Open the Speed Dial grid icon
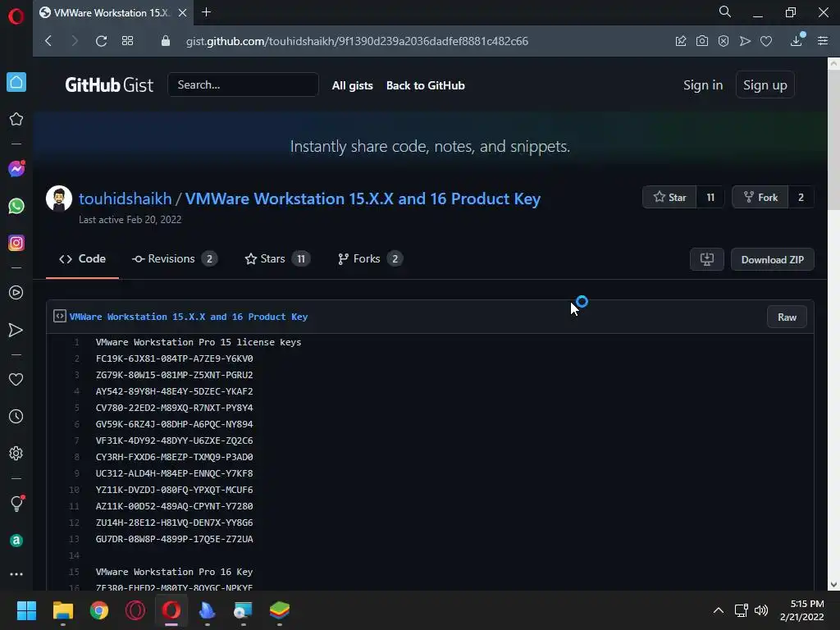This screenshot has width=840, height=630. click(127, 41)
